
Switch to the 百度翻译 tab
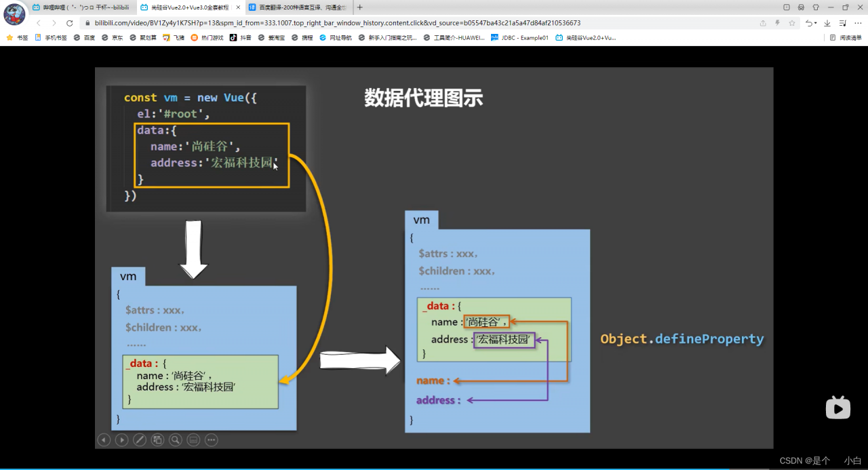point(298,7)
